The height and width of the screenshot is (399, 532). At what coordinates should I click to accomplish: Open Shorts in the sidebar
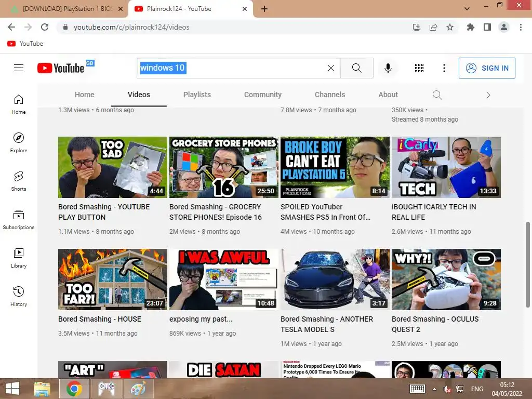click(x=19, y=181)
